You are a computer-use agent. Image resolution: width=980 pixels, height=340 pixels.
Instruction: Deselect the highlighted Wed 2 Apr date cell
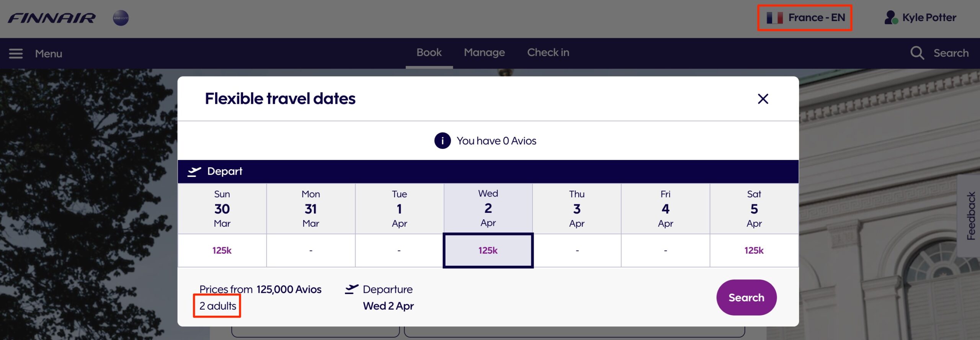(488, 250)
